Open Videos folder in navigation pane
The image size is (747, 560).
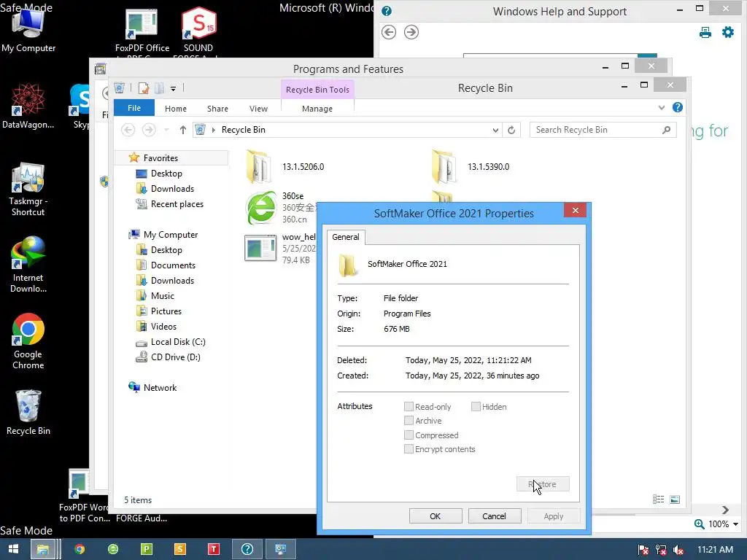[x=163, y=326]
